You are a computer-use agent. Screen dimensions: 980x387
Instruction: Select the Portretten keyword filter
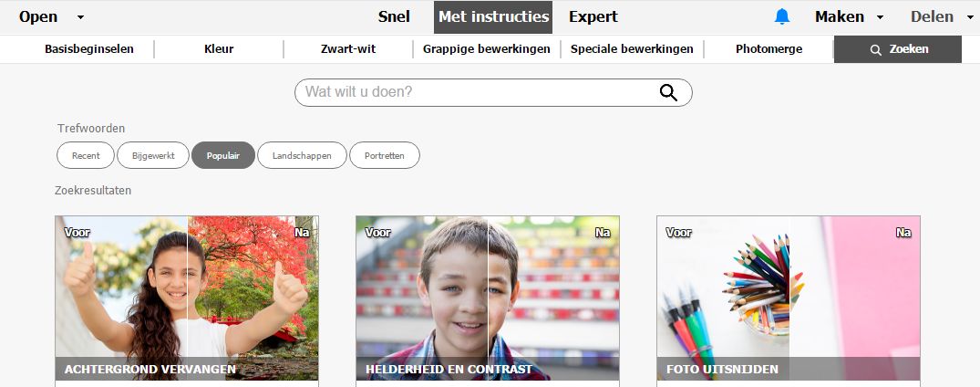pyautogui.click(x=385, y=155)
